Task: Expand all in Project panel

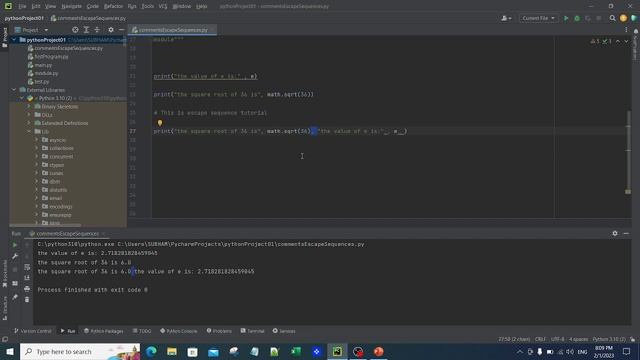Action: pyautogui.click(x=86, y=30)
